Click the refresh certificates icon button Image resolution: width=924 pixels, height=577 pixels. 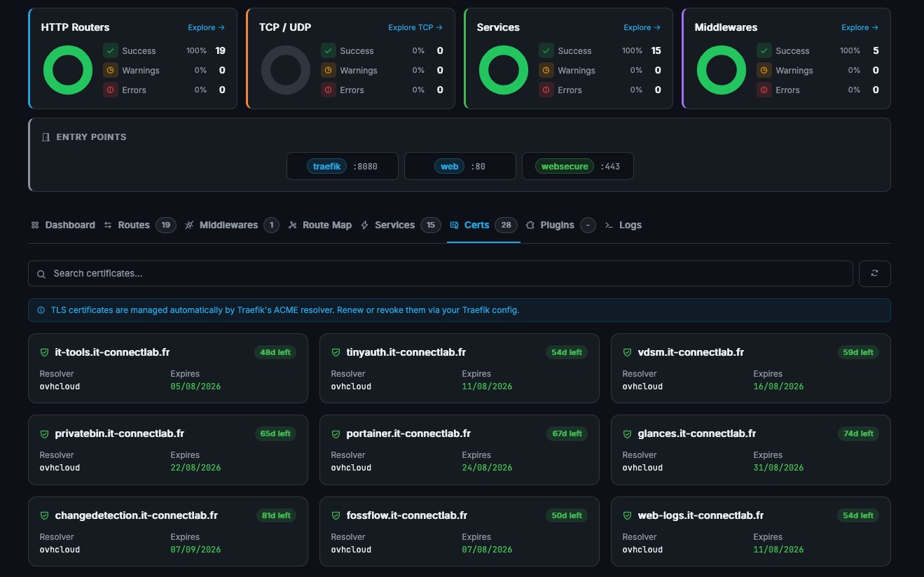point(874,273)
